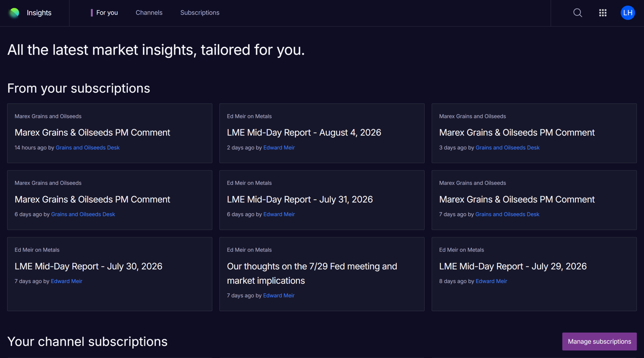Open the LH user profile avatar
Image resolution: width=644 pixels, height=358 pixels.
628,13
